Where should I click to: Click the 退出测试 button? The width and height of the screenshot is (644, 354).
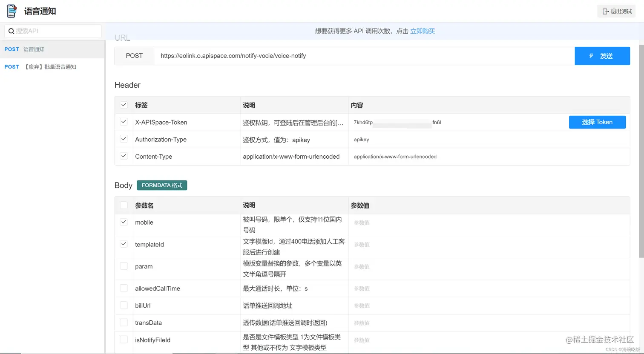[616, 11]
